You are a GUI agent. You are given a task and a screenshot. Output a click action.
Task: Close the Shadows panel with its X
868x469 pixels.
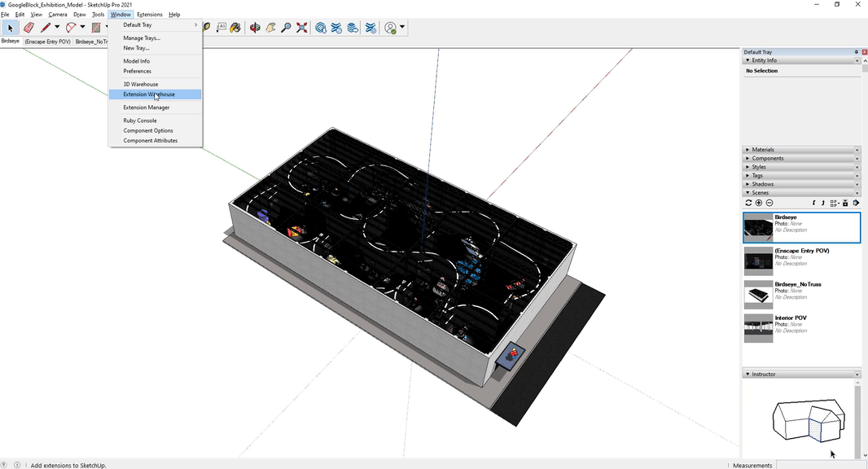[857, 184]
